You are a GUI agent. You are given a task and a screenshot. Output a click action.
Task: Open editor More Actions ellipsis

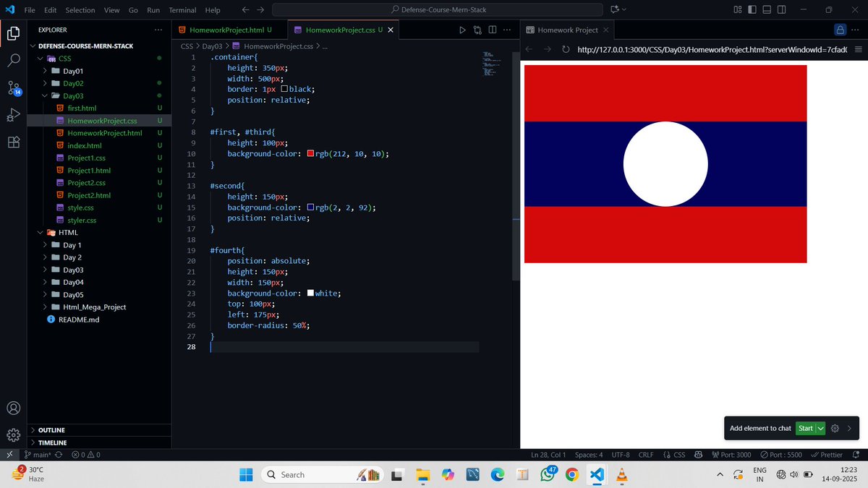(x=507, y=30)
